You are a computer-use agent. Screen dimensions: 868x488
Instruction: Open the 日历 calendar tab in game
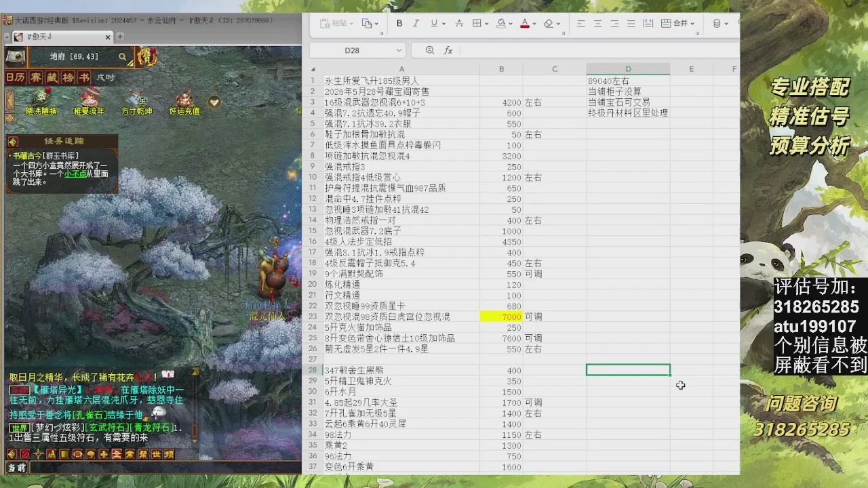point(16,78)
